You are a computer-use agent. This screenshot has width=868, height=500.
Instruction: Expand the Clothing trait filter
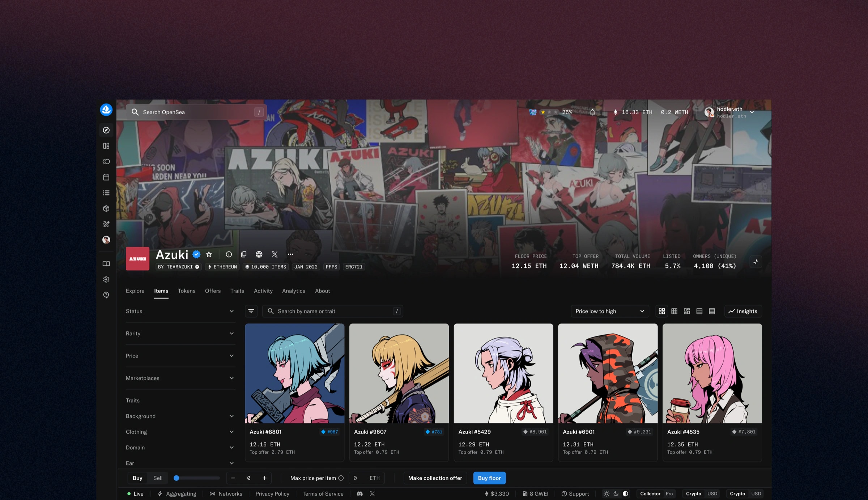click(x=180, y=432)
